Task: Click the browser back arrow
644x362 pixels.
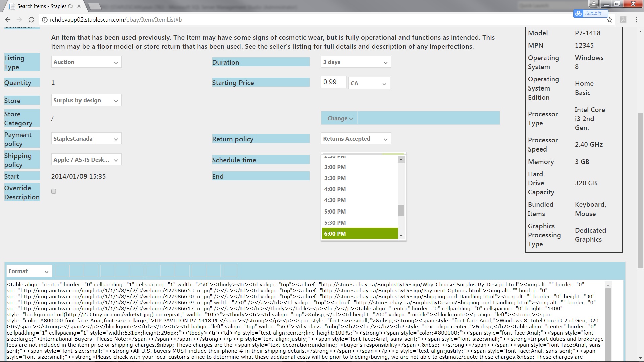Action: pos(8,20)
